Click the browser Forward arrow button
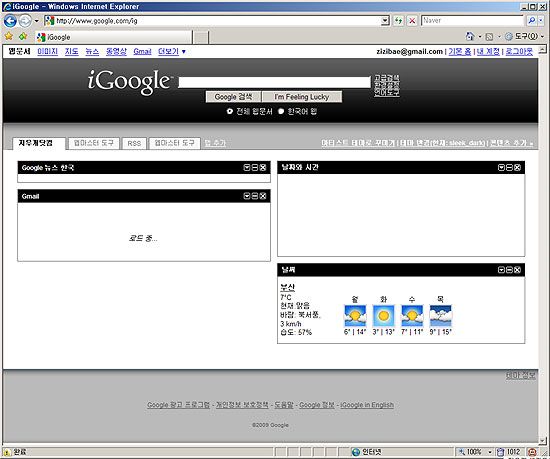Image resolution: width=550 pixels, height=459 pixels. [25, 21]
